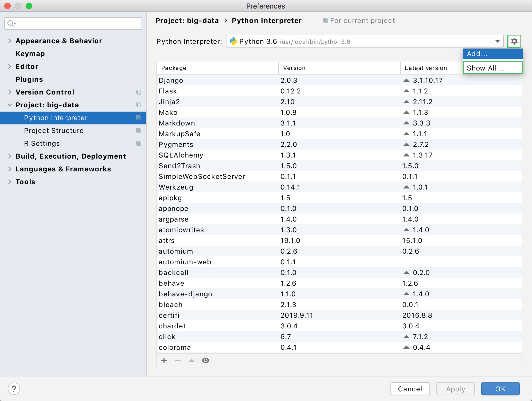Screen dimensions: 532x401
Task: Select Show All... from interpreter menu
Action: coord(492,68)
